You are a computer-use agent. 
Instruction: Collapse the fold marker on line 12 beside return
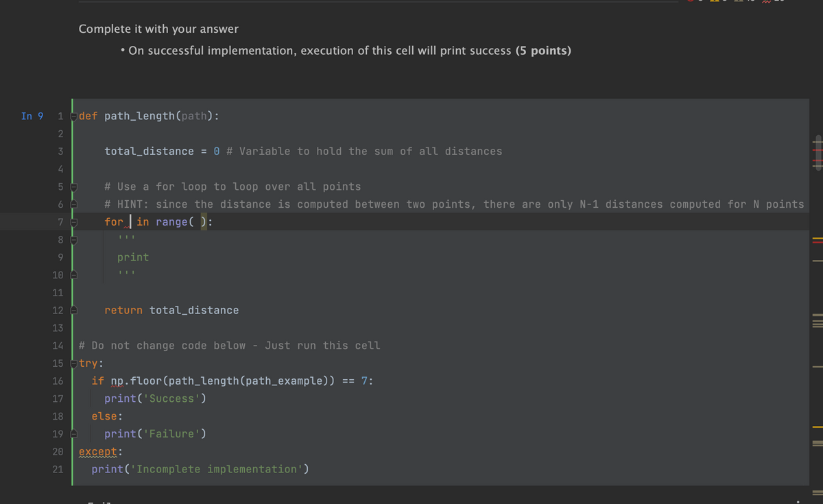click(72, 310)
